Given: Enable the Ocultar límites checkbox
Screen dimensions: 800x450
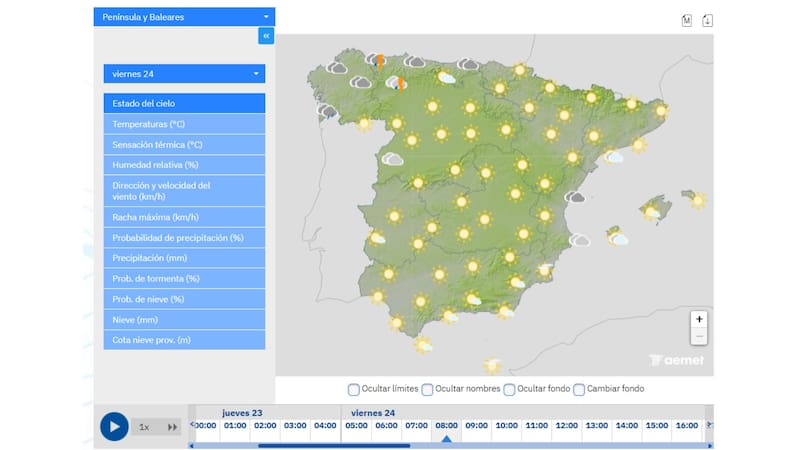Looking at the screenshot, I should (x=353, y=389).
